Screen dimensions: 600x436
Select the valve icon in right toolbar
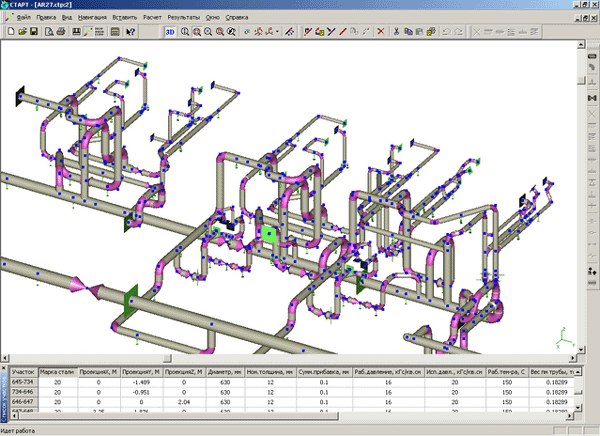[x=592, y=98]
